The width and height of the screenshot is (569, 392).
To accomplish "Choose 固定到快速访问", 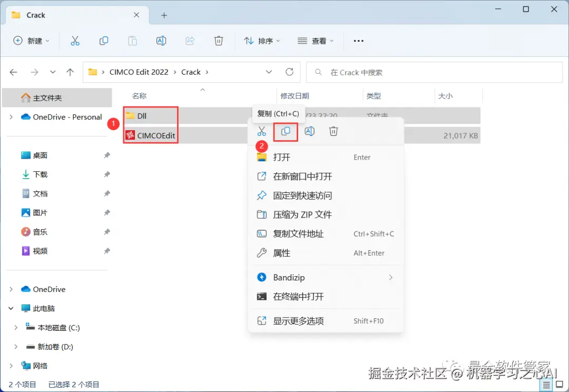I will 326,195.
